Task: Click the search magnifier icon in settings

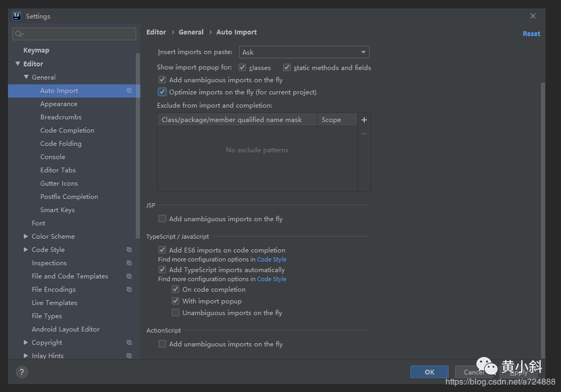Action: tap(19, 34)
